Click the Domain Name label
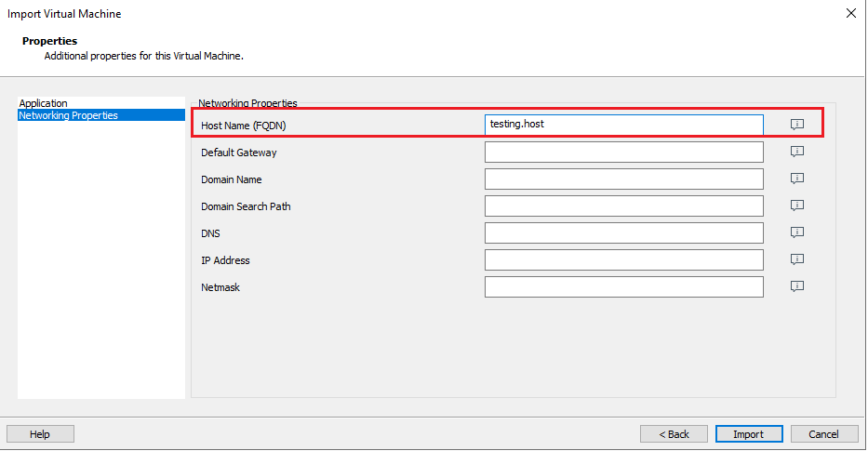The width and height of the screenshot is (868, 451). [x=232, y=179]
